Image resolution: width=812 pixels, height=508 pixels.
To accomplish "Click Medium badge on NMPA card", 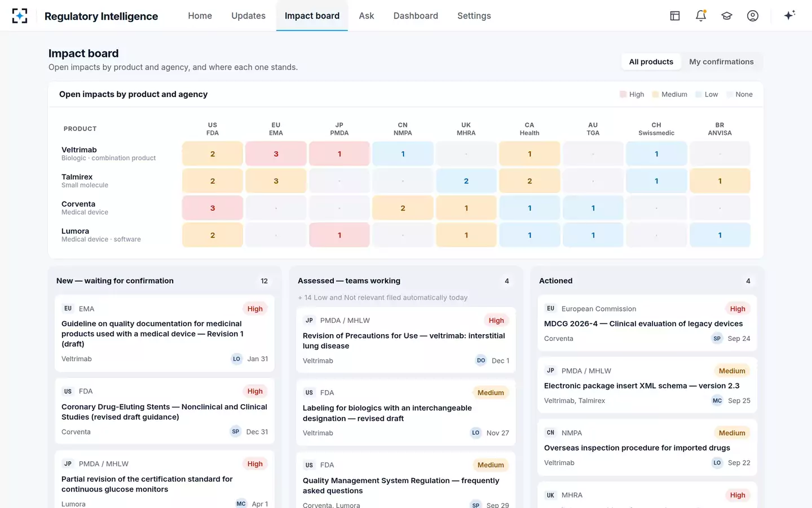I will [x=732, y=433].
